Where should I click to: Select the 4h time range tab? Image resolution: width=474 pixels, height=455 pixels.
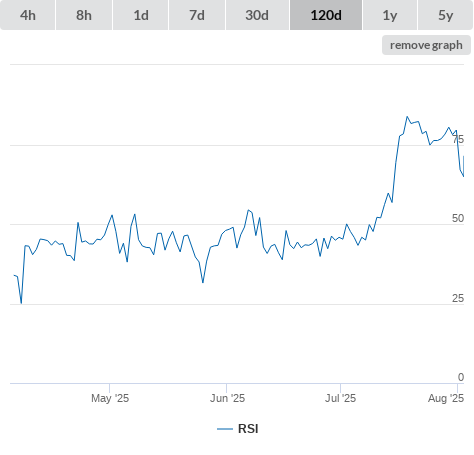click(x=28, y=15)
